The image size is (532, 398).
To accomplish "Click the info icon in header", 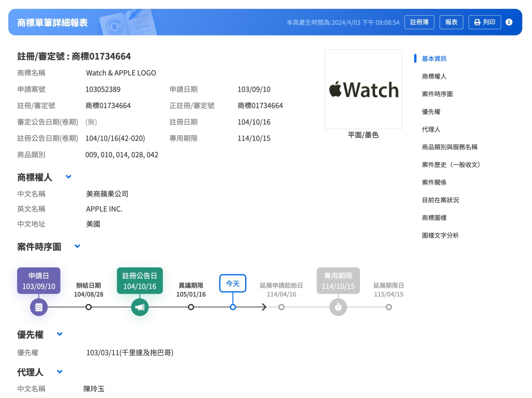I will tap(509, 22).
